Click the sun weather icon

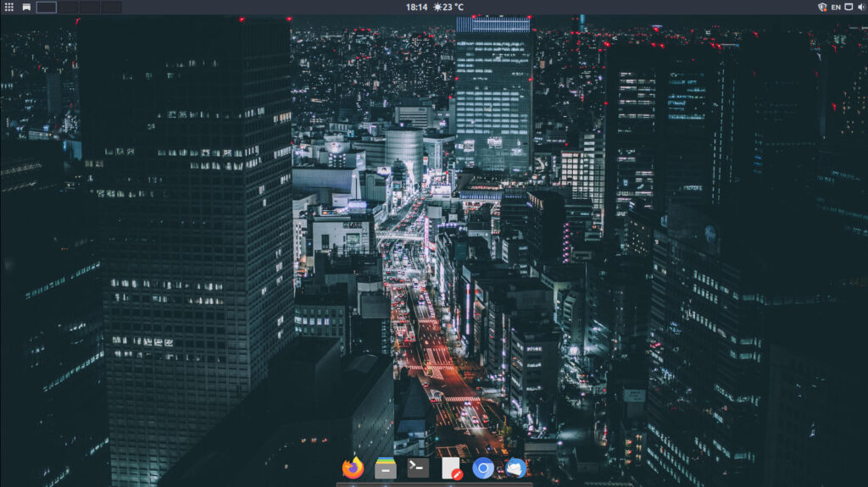click(x=438, y=7)
